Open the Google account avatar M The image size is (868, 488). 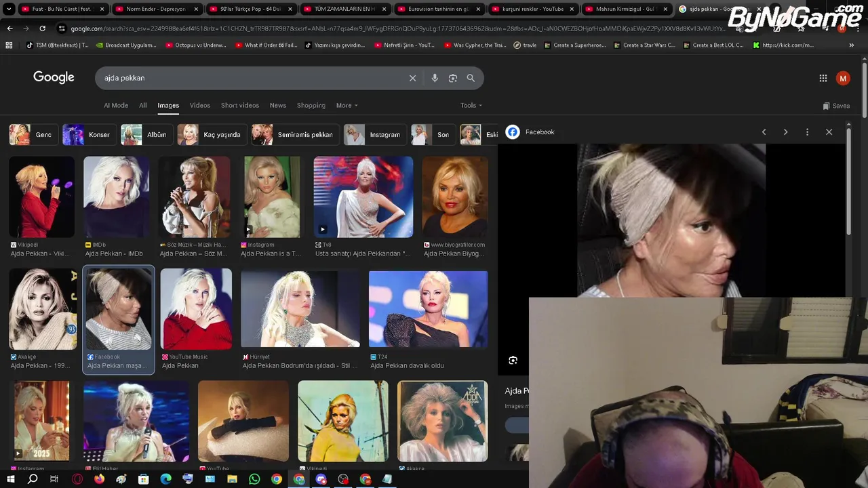[843, 79]
